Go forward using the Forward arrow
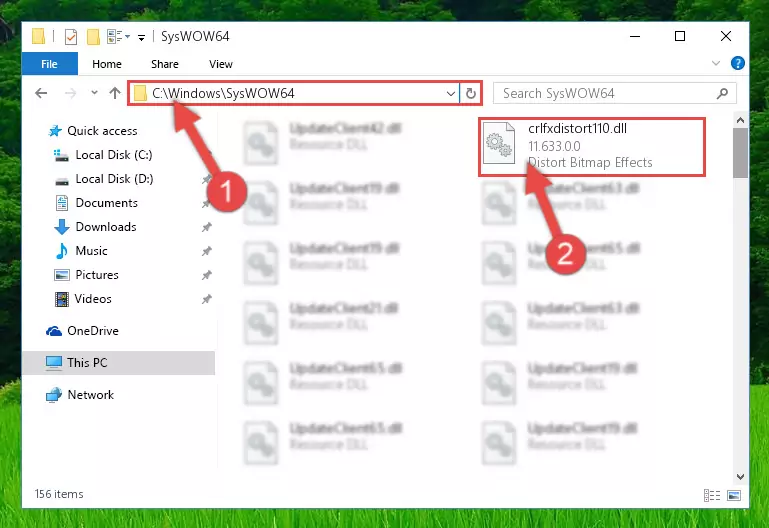Image resolution: width=769 pixels, height=528 pixels. coord(71,93)
